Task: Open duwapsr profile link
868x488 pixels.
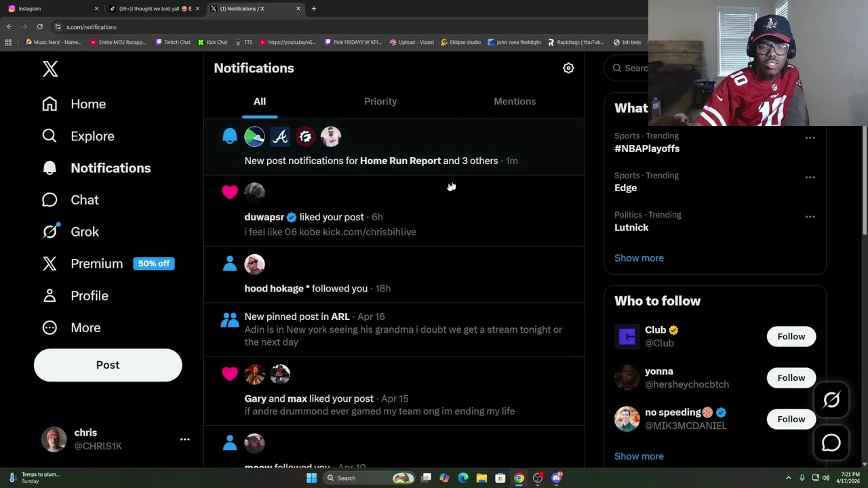Action: (264, 217)
